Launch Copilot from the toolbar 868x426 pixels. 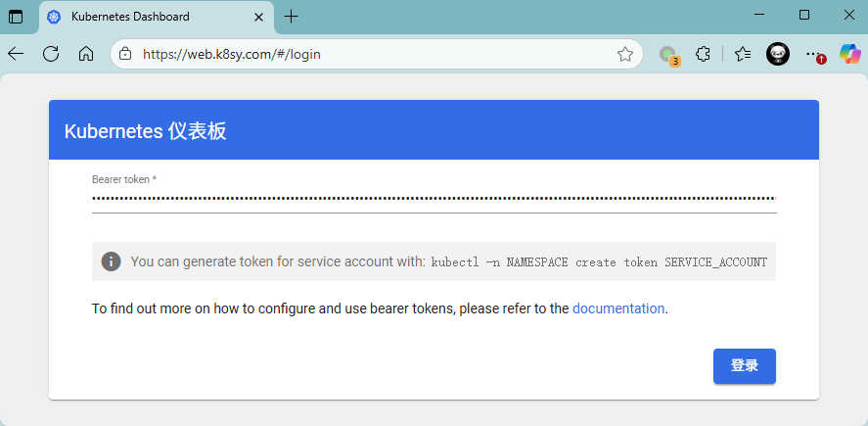[849, 55]
